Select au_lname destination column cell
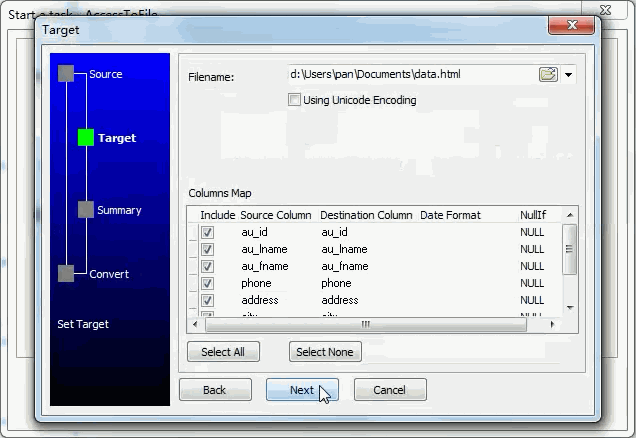The image size is (636, 438). [x=344, y=249]
